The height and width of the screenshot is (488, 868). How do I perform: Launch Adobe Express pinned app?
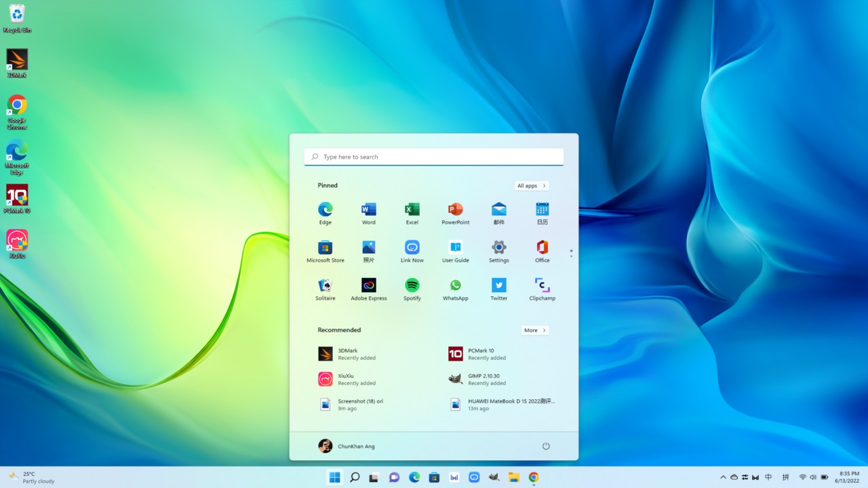369,289
